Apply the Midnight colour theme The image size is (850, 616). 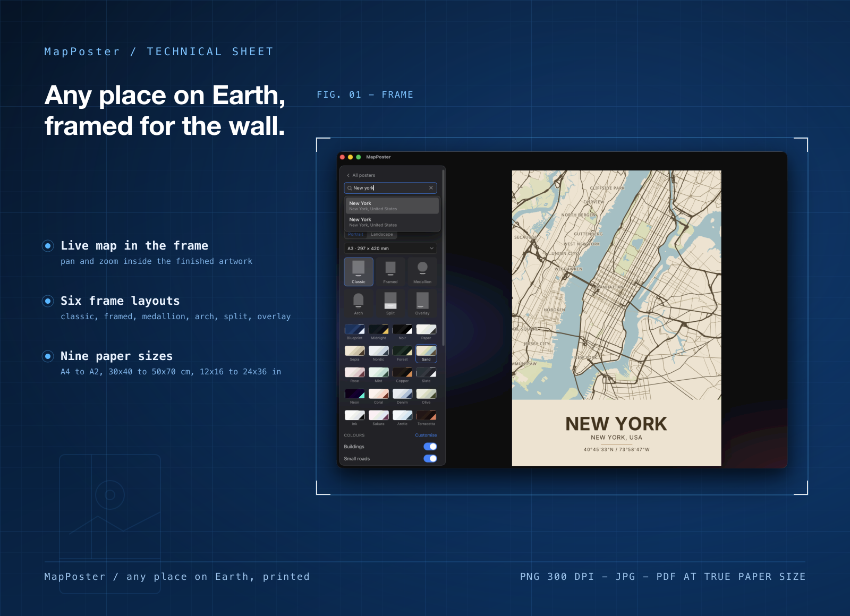pyautogui.click(x=378, y=332)
